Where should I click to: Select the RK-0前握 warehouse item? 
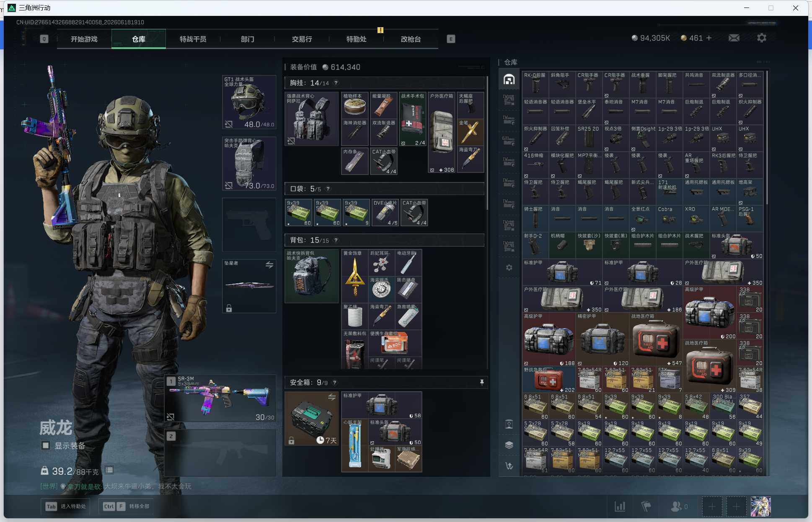tap(535, 85)
